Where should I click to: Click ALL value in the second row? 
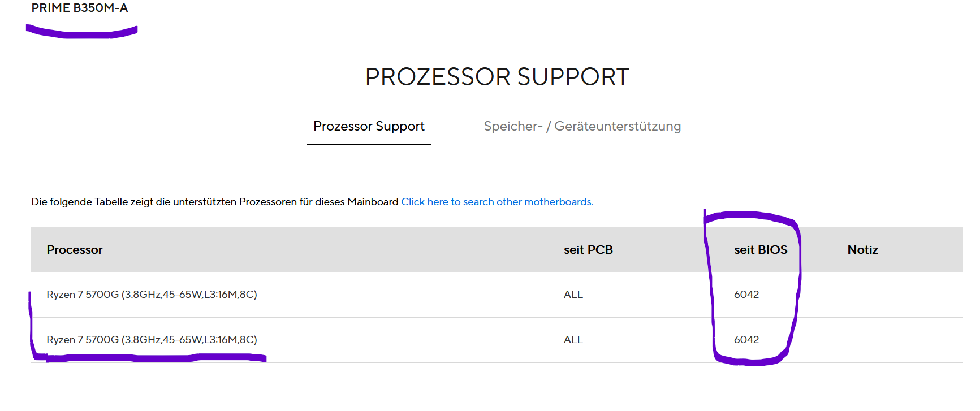pyautogui.click(x=573, y=340)
